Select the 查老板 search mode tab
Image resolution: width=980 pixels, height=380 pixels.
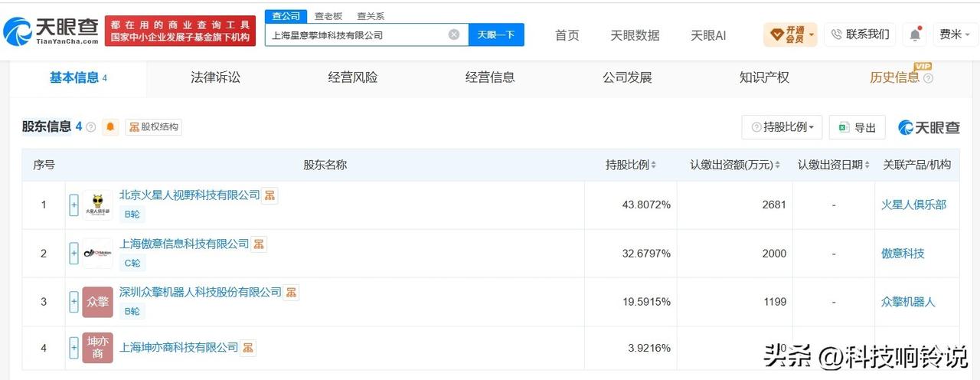point(328,16)
